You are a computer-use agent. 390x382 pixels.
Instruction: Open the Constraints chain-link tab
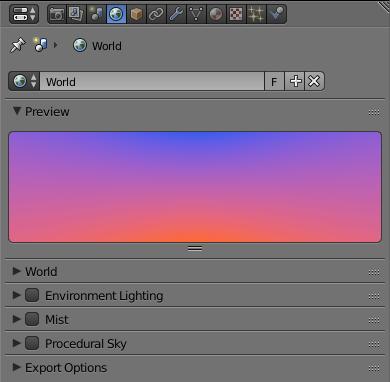click(156, 14)
